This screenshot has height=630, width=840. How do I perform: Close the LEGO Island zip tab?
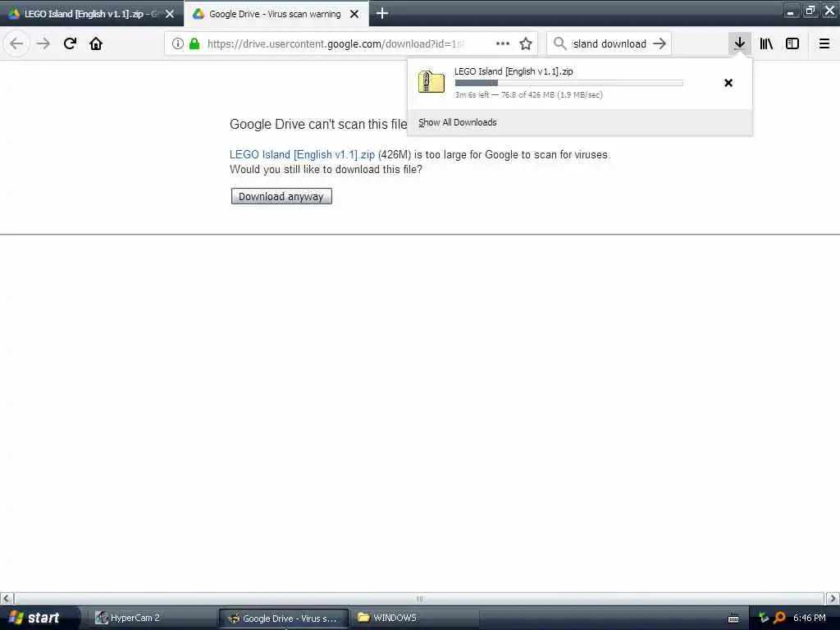point(170,14)
